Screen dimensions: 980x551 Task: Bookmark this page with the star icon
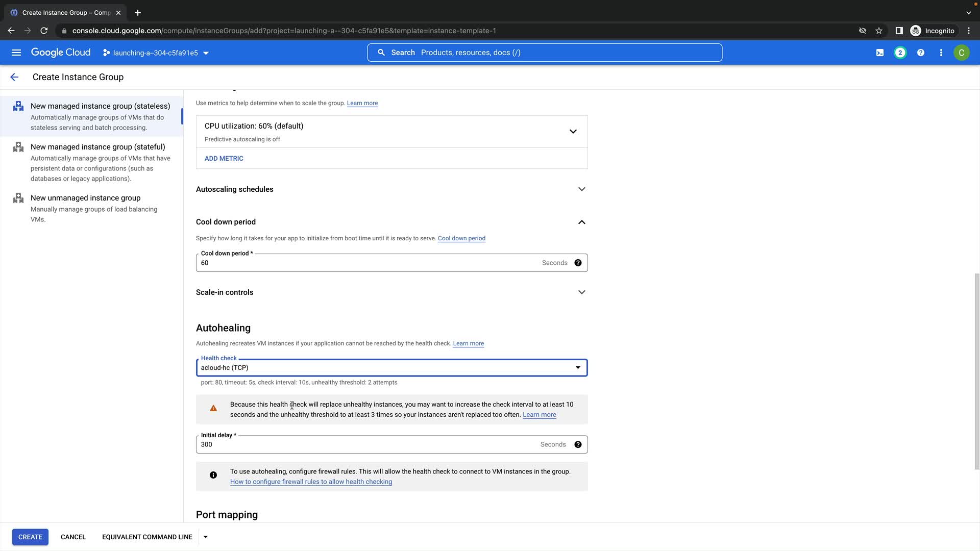(878, 31)
